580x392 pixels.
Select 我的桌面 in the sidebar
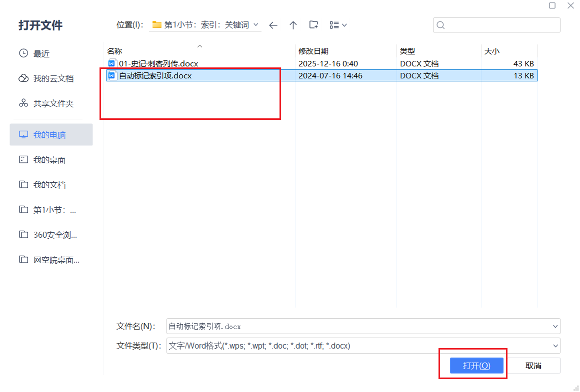pos(49,160)
